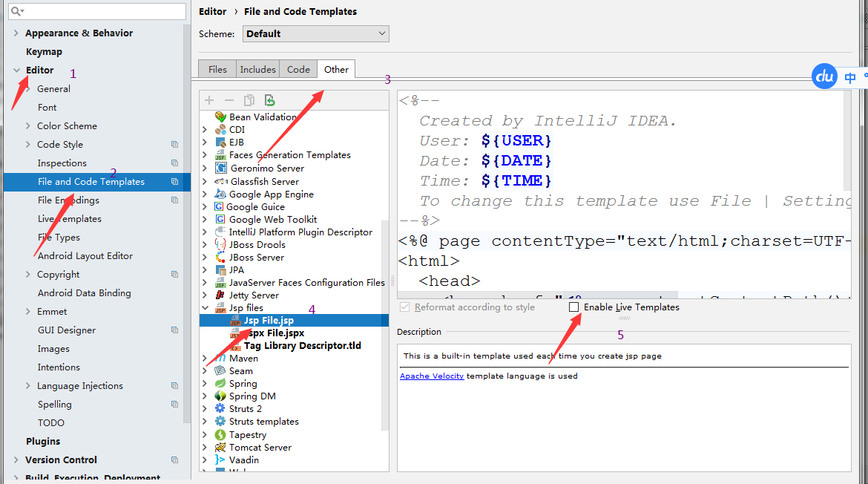Open the Plugins settings page
The height and width of the screenshot is (484, 868).
tap(43, 442)
